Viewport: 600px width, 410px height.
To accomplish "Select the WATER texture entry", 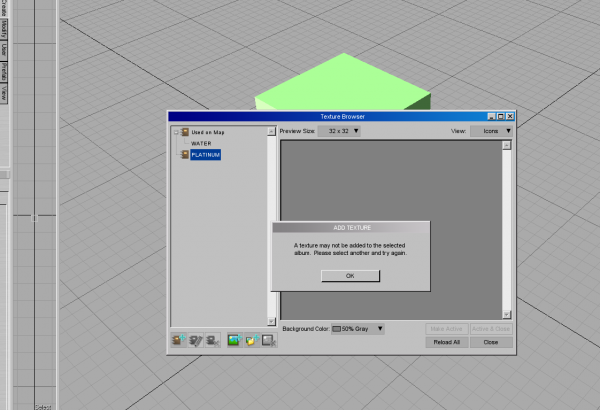I will tap(200, 143).
